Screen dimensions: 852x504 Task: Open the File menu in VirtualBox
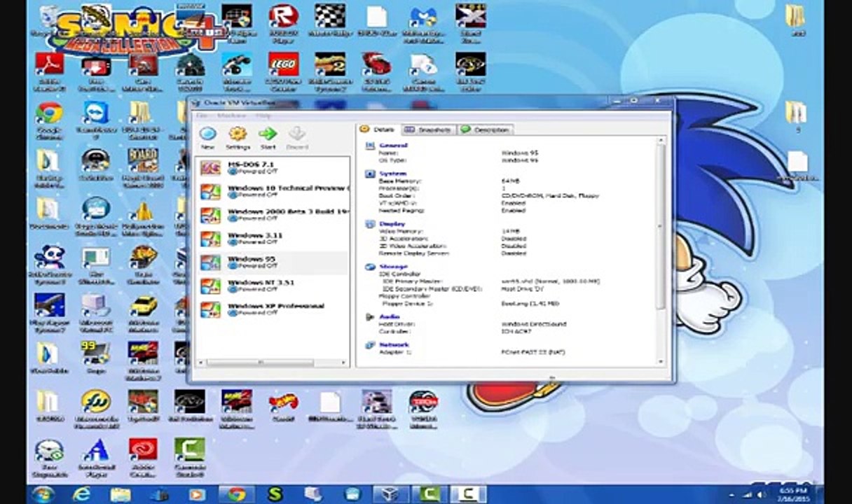[202, 115]
